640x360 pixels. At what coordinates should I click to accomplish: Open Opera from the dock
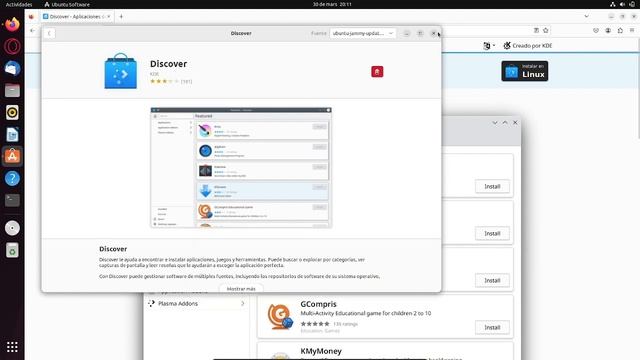12,46
